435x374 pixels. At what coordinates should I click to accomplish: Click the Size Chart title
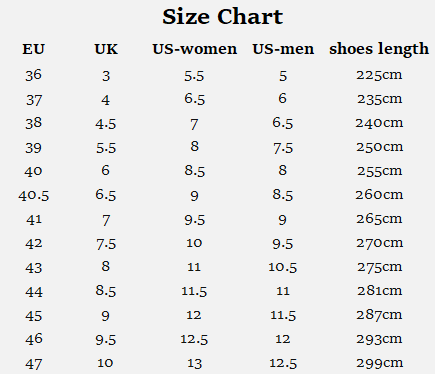(x=222, y=17)
